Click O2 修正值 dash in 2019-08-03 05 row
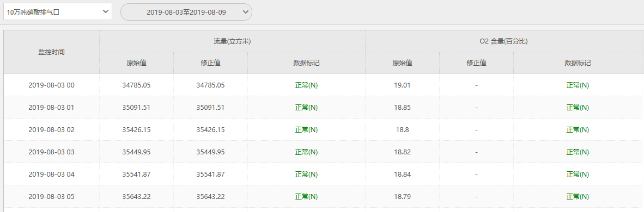Viewport: 644px width, 212px height. 476,196
